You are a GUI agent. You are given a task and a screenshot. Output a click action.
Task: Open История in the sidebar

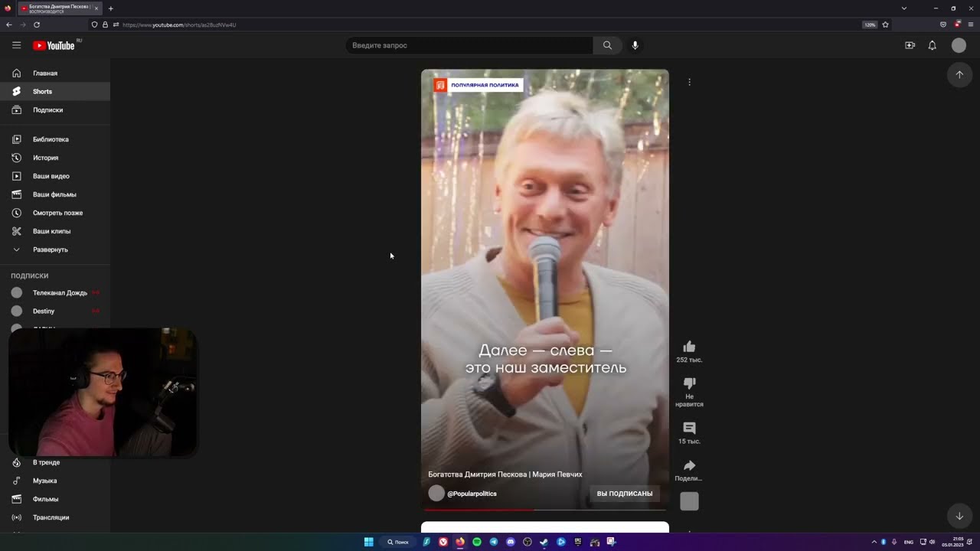tap(55, 158)
